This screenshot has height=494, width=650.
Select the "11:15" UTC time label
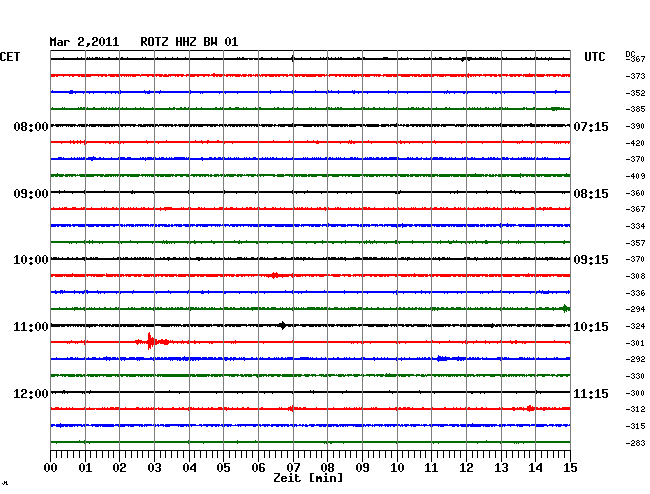(591, 393)
